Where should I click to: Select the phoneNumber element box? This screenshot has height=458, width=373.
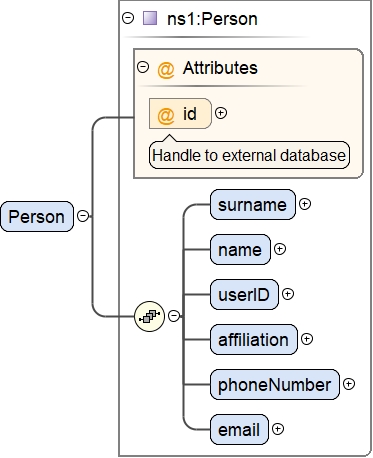coord(275,384)
